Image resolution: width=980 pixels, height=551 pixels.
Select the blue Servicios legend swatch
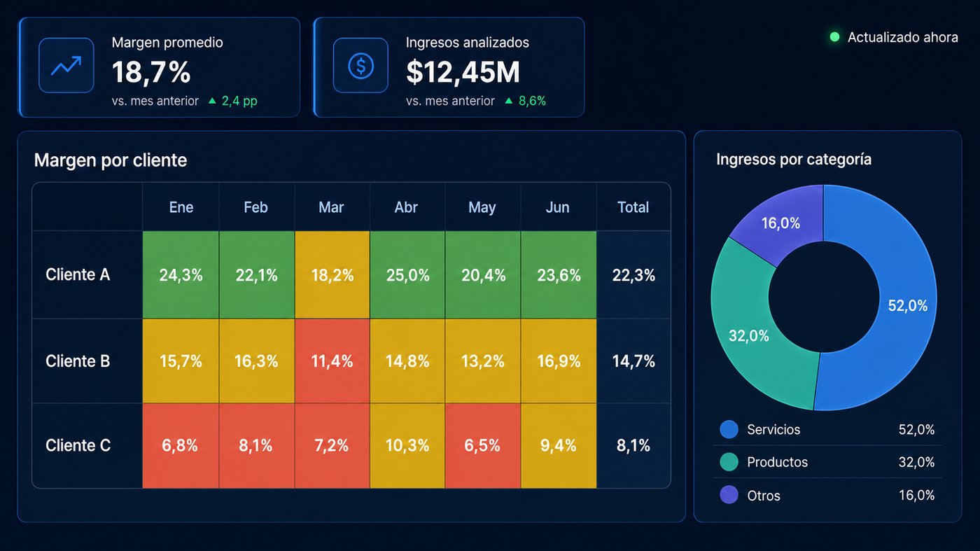729,429
